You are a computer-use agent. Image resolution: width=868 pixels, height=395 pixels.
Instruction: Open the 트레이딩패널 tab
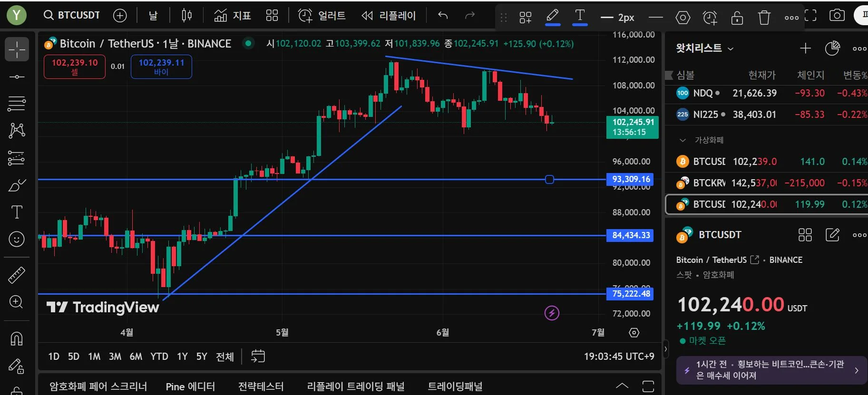pyautogui.click(x=455, y=386)
